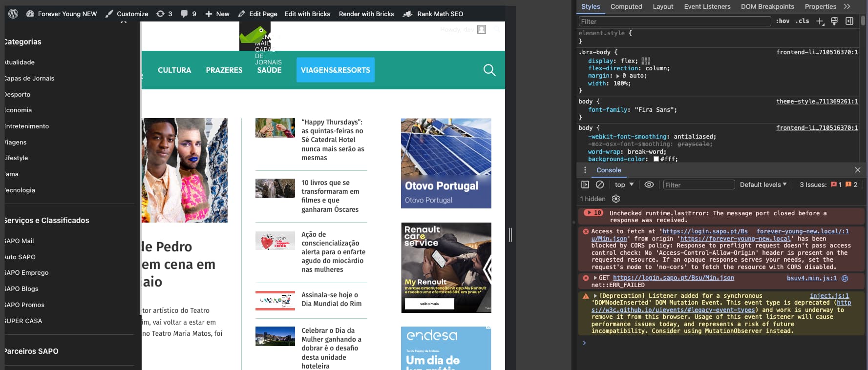
Task: Open the 3 pending updates
Action: coord(164,14)
